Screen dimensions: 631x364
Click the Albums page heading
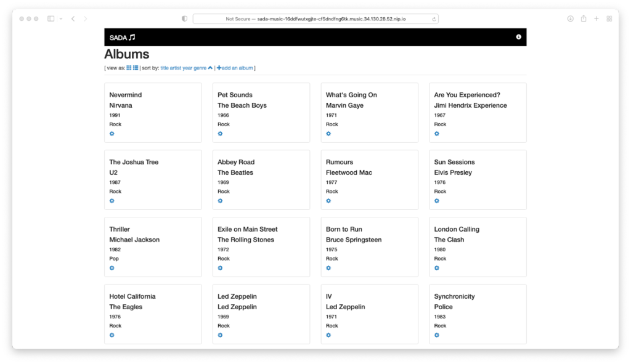[126, 54]
